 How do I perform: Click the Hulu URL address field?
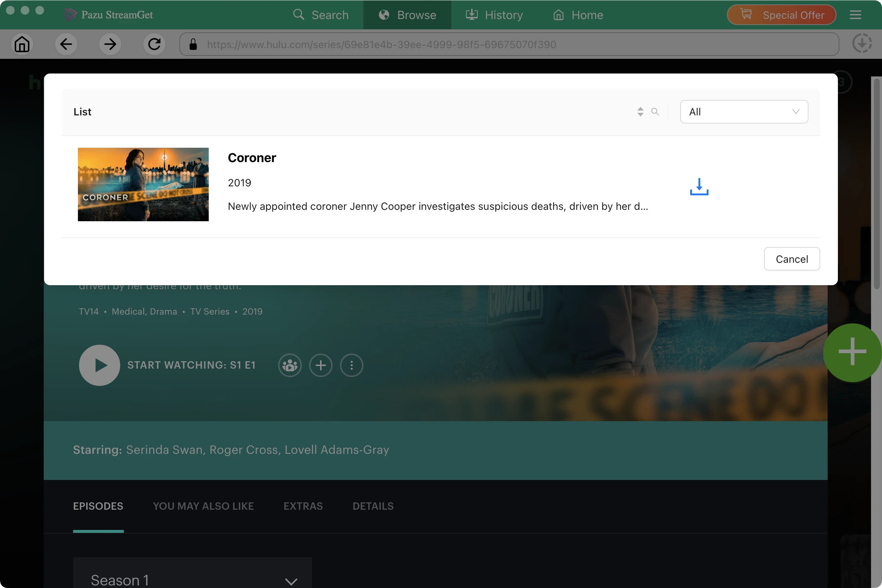(x=509, y=44)
